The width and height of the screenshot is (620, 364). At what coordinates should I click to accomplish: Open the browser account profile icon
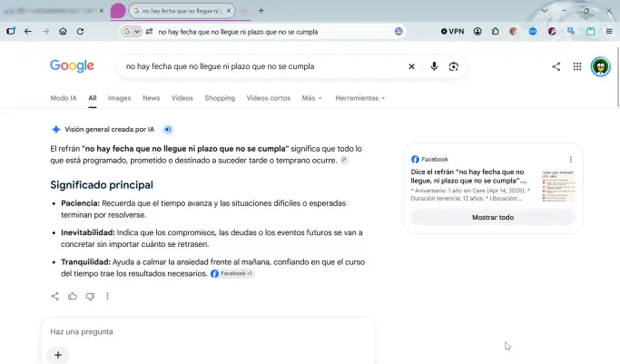tap(477, 31)
